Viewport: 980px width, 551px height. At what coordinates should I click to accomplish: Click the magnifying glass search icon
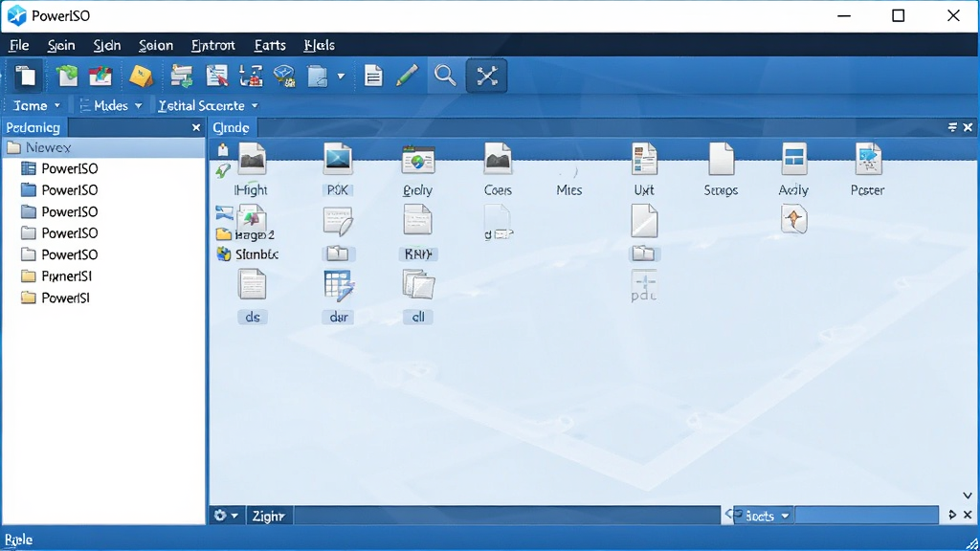(x=445, y=77)
